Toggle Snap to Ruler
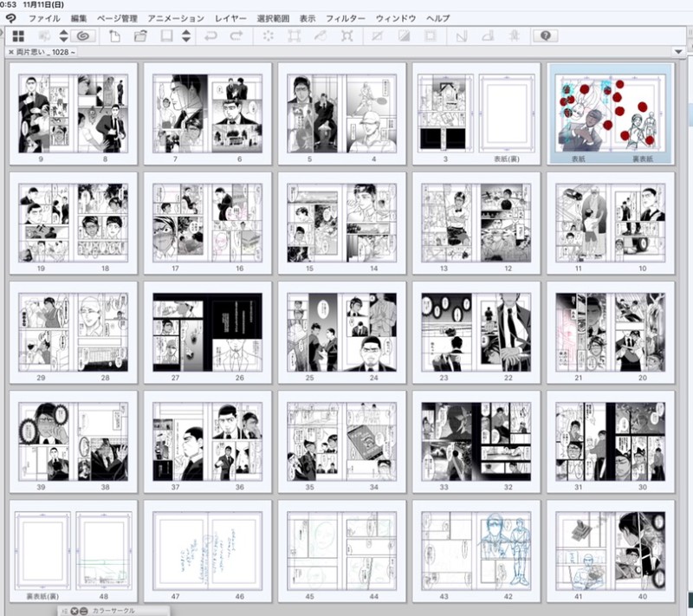The width and height of the screenshot is (693, 616). pyautogui.click(x=462, y=36)
